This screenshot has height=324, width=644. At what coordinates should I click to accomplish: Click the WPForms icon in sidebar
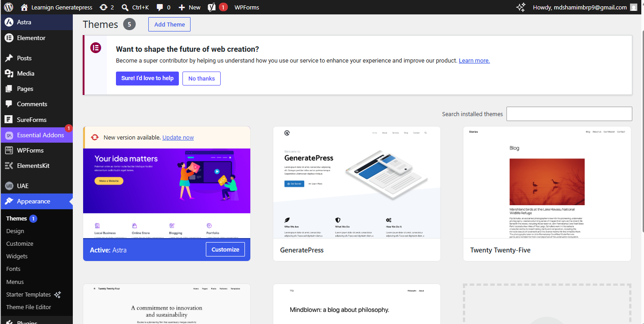tap(9, 150)
